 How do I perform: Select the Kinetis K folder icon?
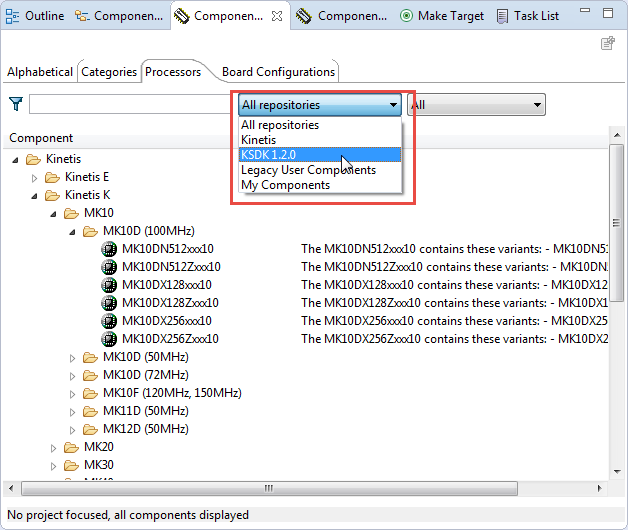tap(52, 195)
